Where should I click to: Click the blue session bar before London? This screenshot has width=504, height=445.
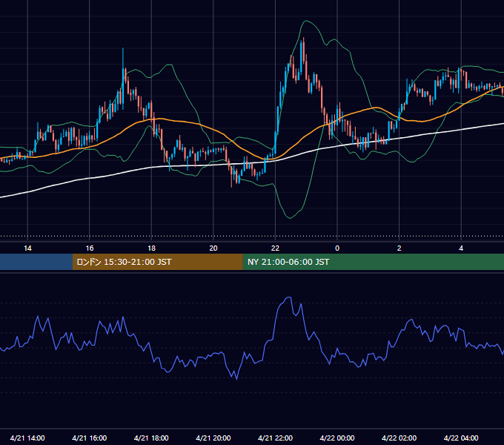pyautogui.click(x=36, y=262)
